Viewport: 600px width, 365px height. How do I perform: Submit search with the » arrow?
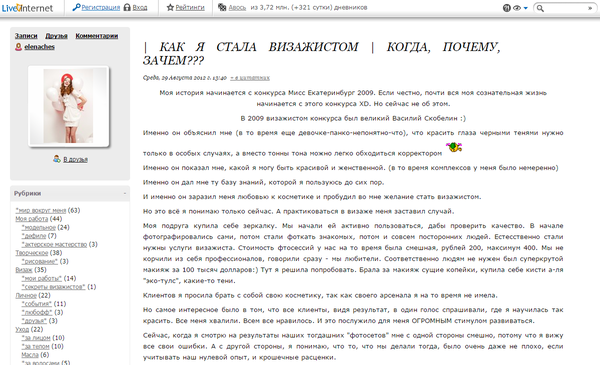pyautogui.click(x=590, y=8)
